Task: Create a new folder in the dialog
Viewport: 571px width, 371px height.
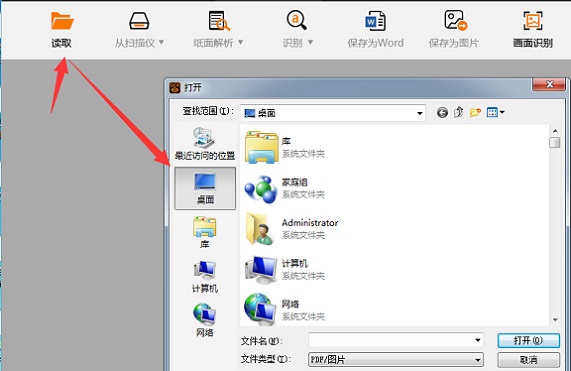Action: (475, 112)
